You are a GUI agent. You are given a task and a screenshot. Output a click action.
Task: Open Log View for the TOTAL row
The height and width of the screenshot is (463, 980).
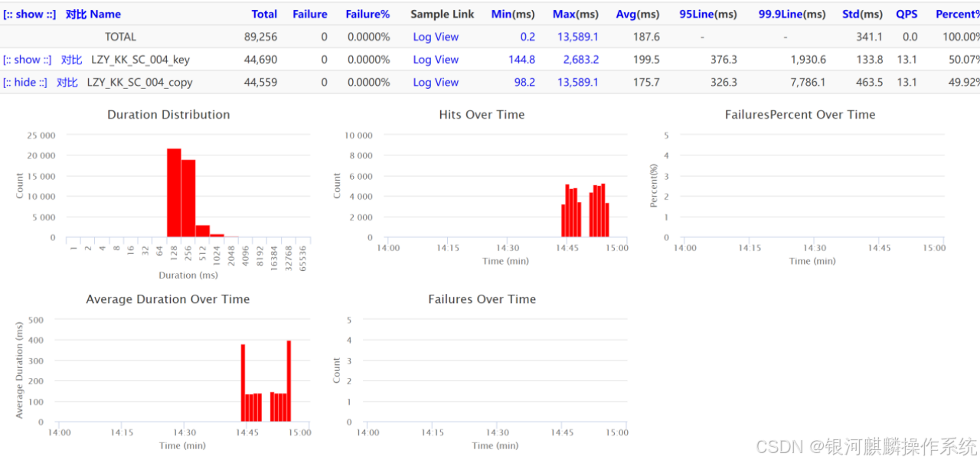point(436,37)
